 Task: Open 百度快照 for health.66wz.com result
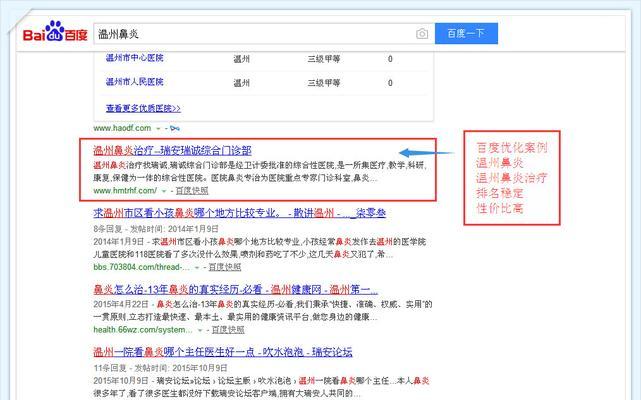(228, 330)
